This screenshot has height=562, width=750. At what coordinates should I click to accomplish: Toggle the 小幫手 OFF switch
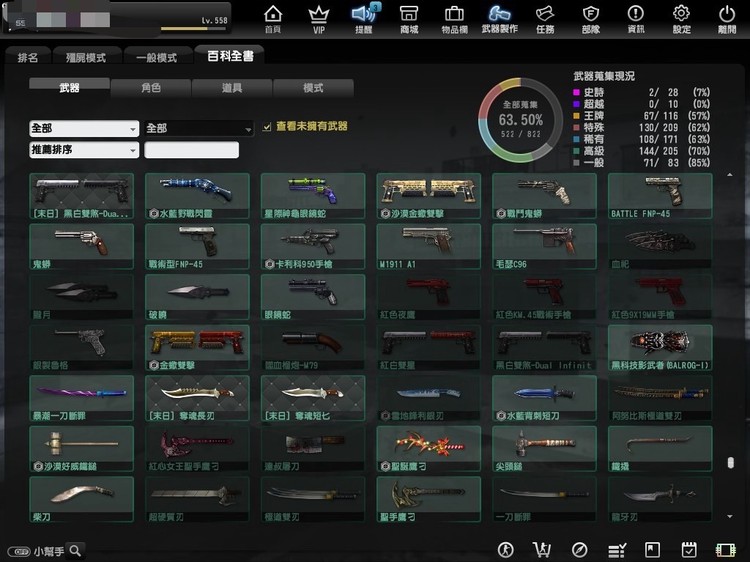pyautogui.click(x=19, y=551)
